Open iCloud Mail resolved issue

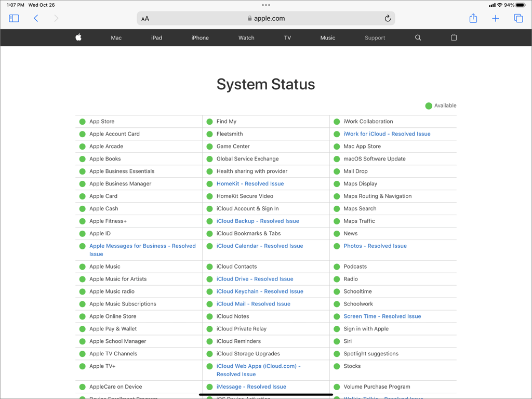[x=254, y=304]
